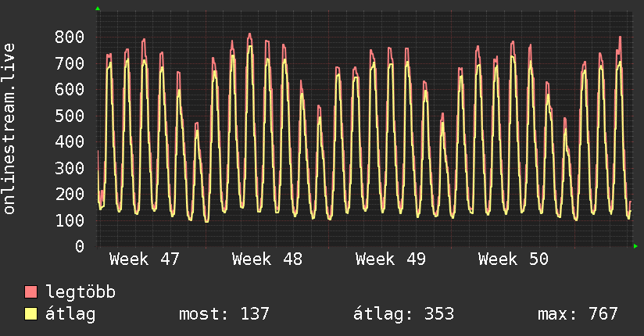Click the 500 value on the y-axis
This screenshot has width=644, height=336.
(x=70, y=116)
